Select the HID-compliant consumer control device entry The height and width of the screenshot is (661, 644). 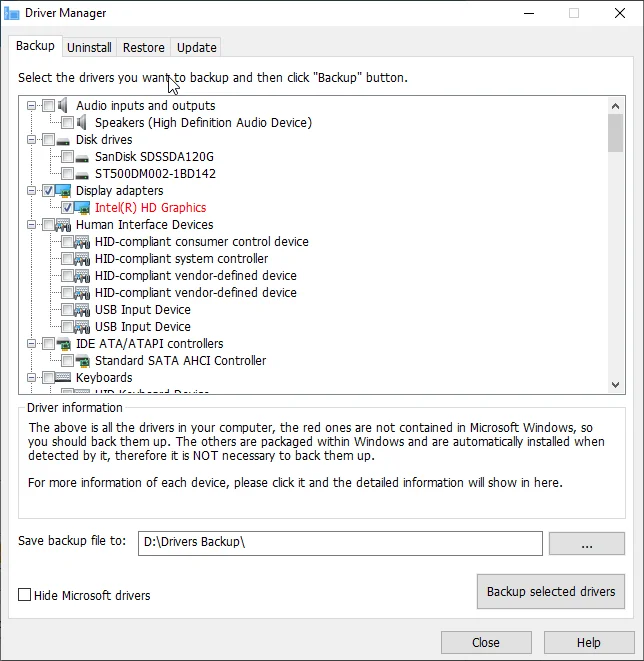[201, 242]
